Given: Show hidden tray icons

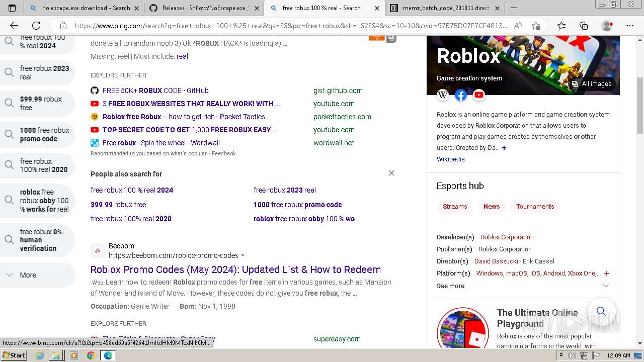Looking at the screenshot, I should click(561, 355).
